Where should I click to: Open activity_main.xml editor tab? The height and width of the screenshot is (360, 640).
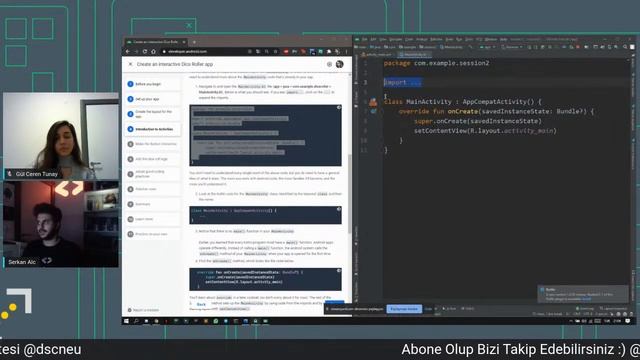pyautogui.click(x=378, y=55)
